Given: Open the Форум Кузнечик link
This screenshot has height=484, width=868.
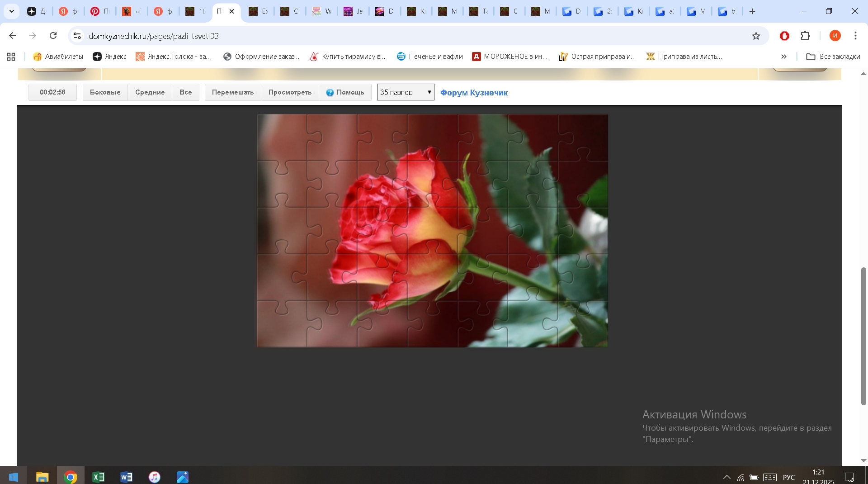Looking at the screenshot, I should coord(474,93).
